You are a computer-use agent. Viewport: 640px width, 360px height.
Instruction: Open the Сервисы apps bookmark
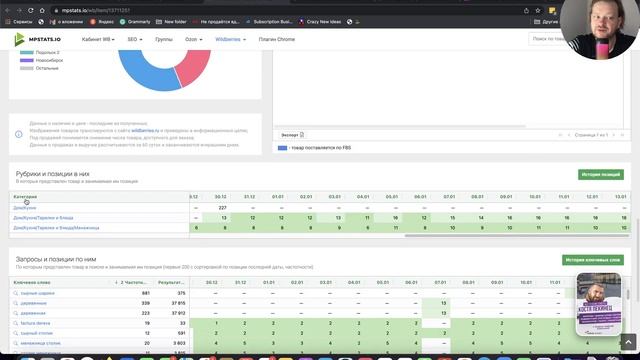coord(19,22)
